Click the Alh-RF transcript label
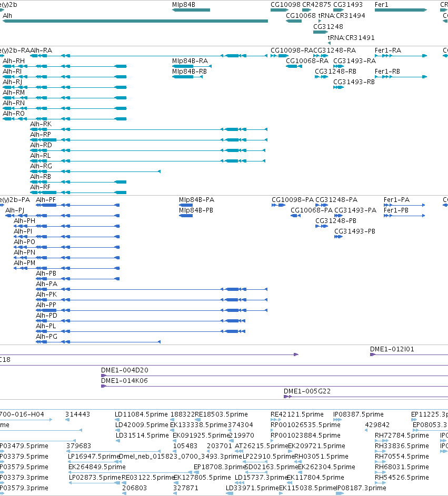 tap(40, 187)
